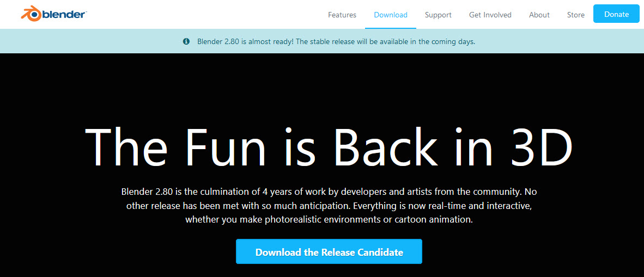Viewport: 644px width, 277px height.
Task: Click the Donate button
Action: tap(616, 14)
